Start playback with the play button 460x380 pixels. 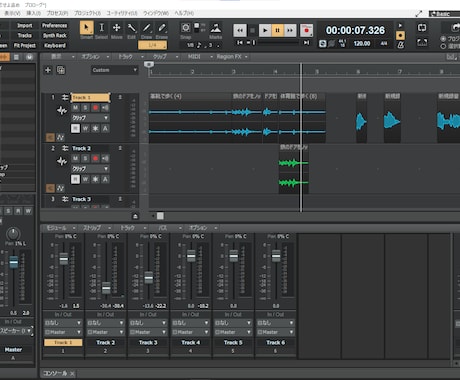click(265, 31)
